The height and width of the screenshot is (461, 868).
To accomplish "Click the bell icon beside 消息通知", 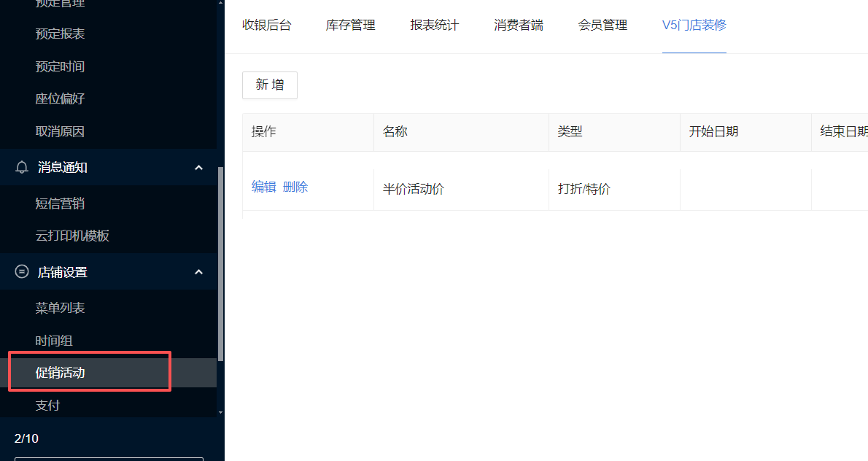I will pos(22,168).
